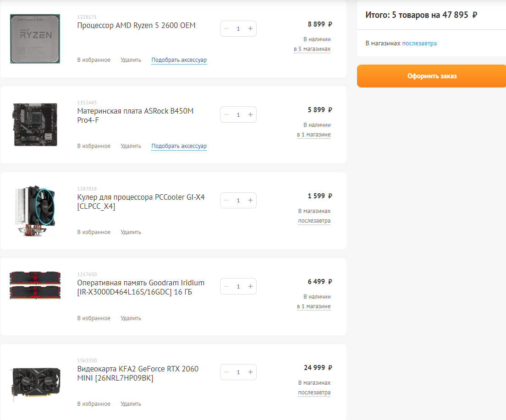Open 'послезавтра' availability for PCCooler cooler
The width and height of the screenshot is (506, 420).
click(x=314, y=221)
